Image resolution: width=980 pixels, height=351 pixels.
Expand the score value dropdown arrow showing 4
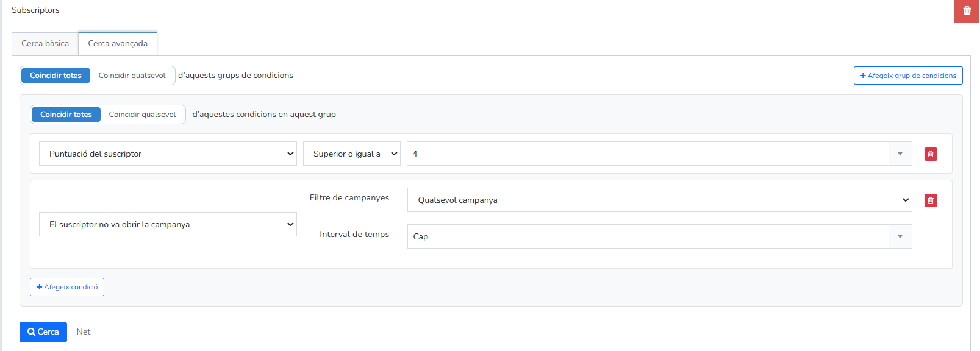[900, 154]
